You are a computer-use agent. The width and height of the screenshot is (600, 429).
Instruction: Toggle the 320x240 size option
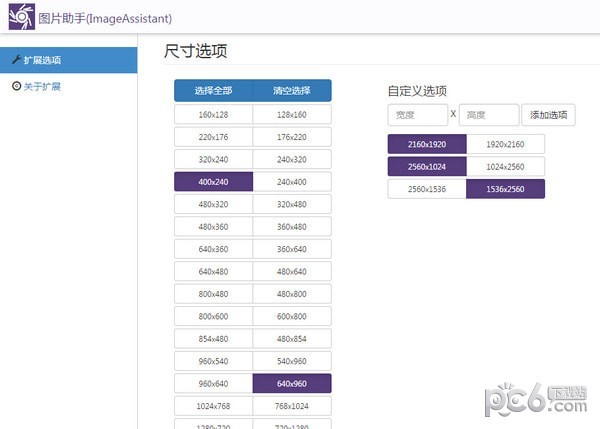click(x=214, y=159)
